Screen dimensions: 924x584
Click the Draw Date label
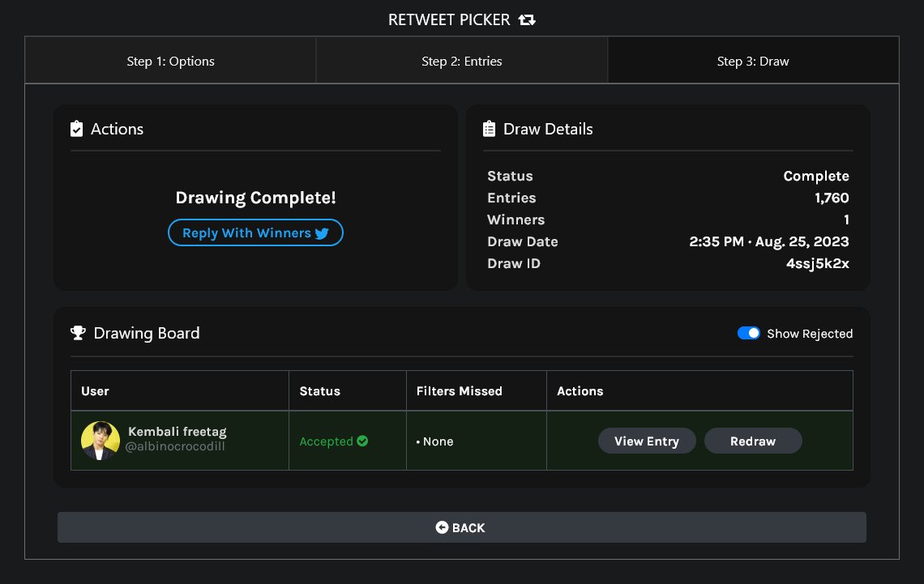pyautogui.click(x=522, y=241)
